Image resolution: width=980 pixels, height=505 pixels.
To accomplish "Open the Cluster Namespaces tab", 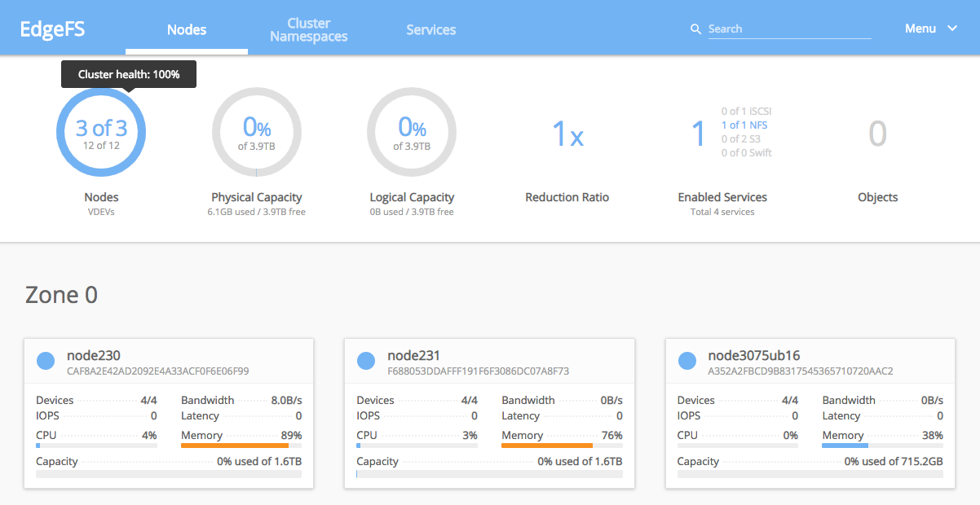I will tap(309, 30).
